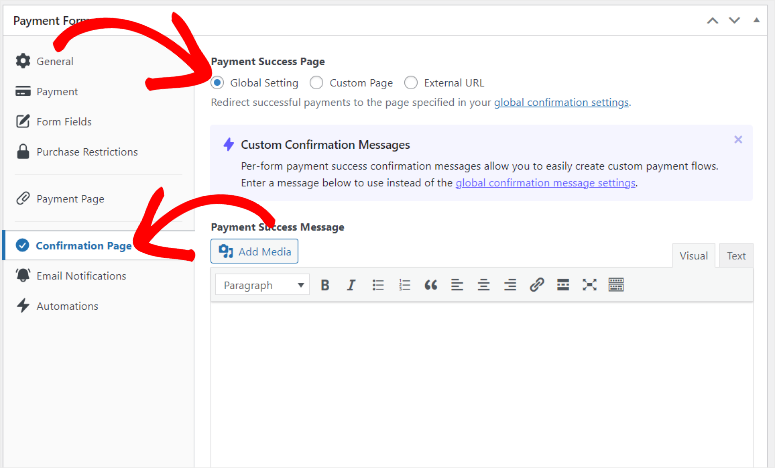Align text center in editor

(x=483, y=285)
